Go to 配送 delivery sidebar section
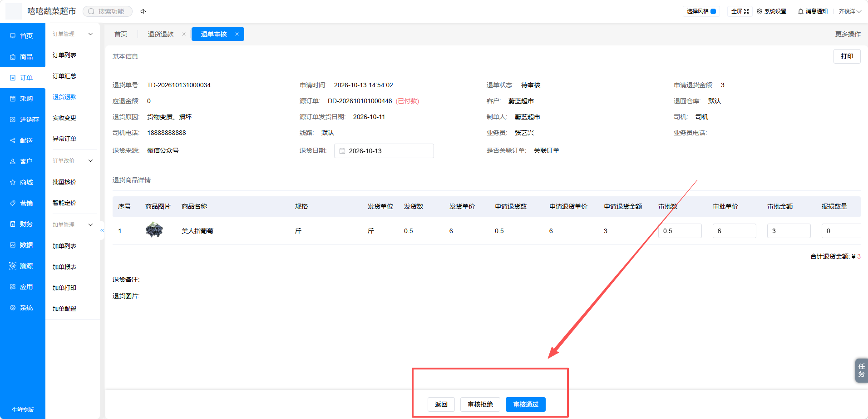This screenshot has width=868, height=419. click(23, 140)
